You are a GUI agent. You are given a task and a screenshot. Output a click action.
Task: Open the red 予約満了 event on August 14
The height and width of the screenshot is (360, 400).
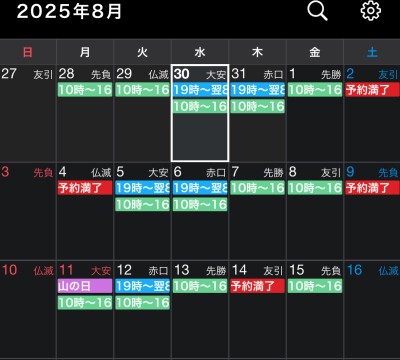[257, 286]
